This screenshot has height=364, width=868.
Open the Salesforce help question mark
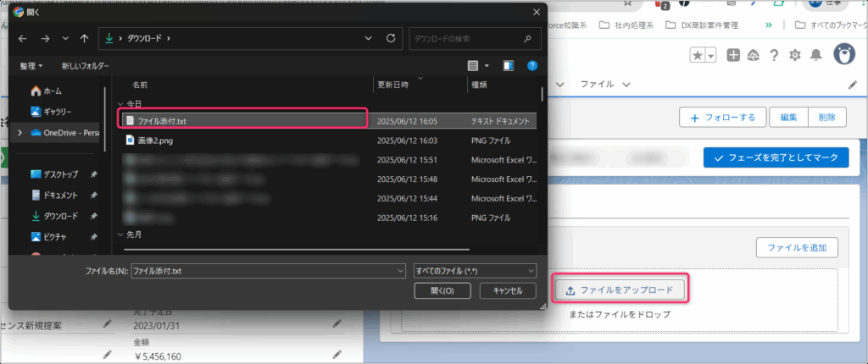(774, 55)
